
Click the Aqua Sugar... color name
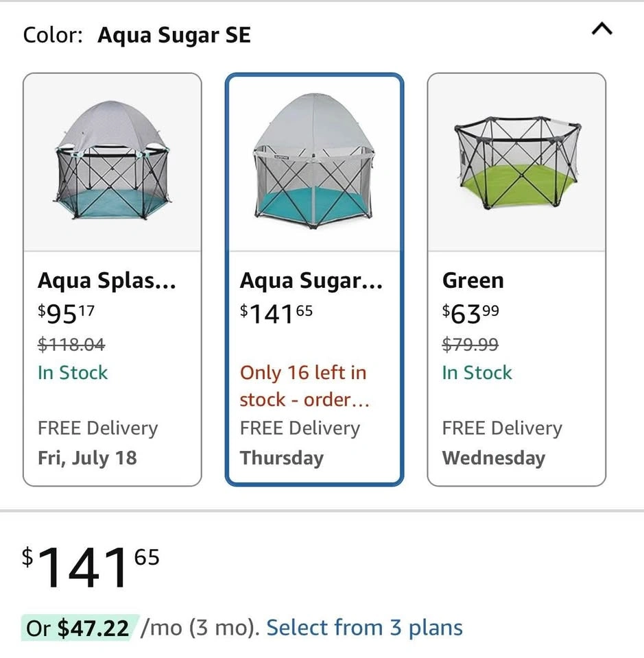tap(311, 280)
